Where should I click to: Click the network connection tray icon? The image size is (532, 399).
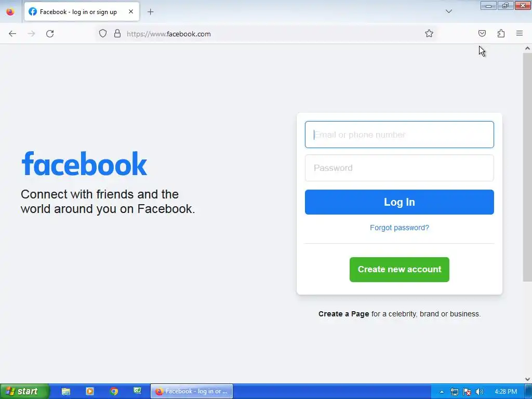click(454, 392)
